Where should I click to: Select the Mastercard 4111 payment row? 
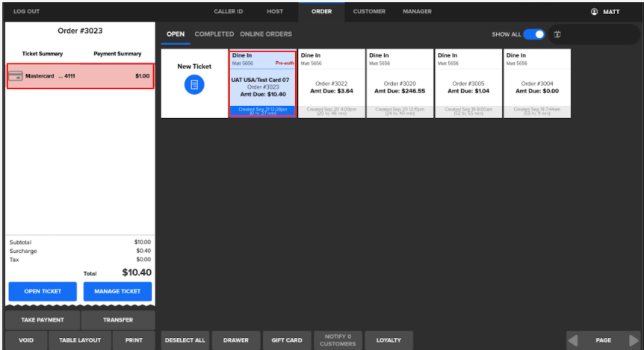pos(80,76)
